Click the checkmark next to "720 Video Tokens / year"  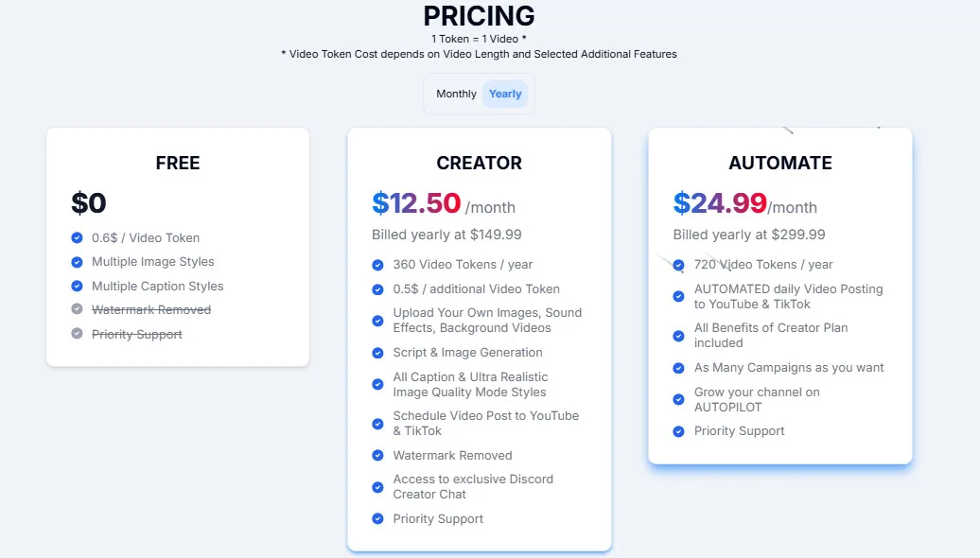pyautogui.click(x=678, y=265)
